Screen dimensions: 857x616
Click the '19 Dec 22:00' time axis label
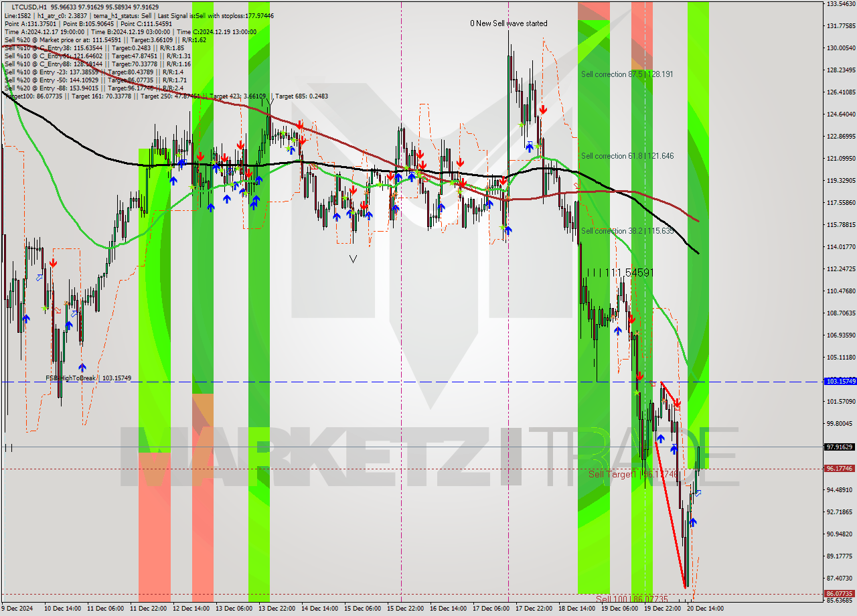[x=664, y=609]
